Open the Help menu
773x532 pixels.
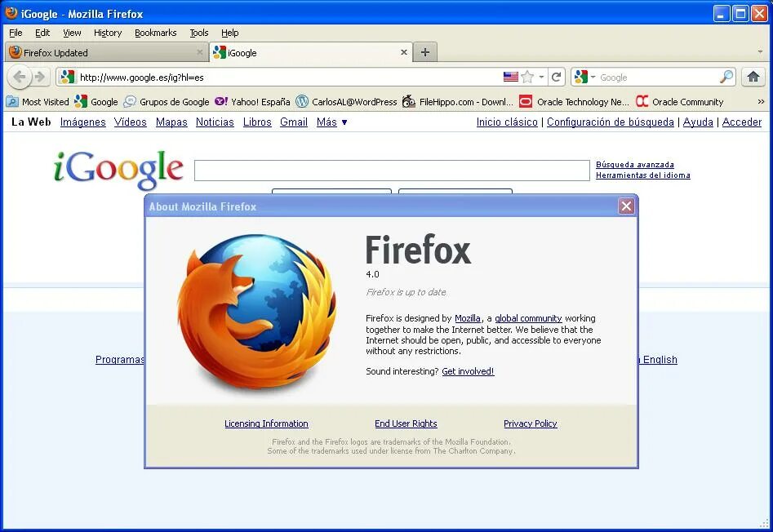229,33
